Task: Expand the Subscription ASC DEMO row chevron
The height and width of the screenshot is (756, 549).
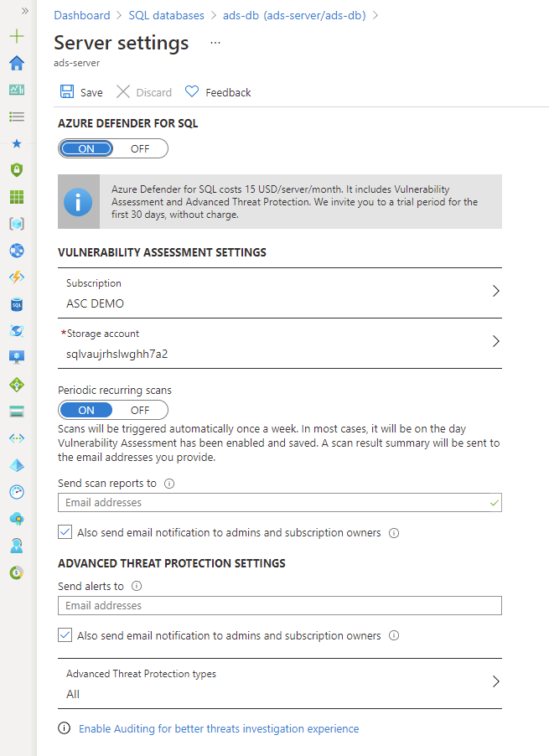Action: coord(495,291)
